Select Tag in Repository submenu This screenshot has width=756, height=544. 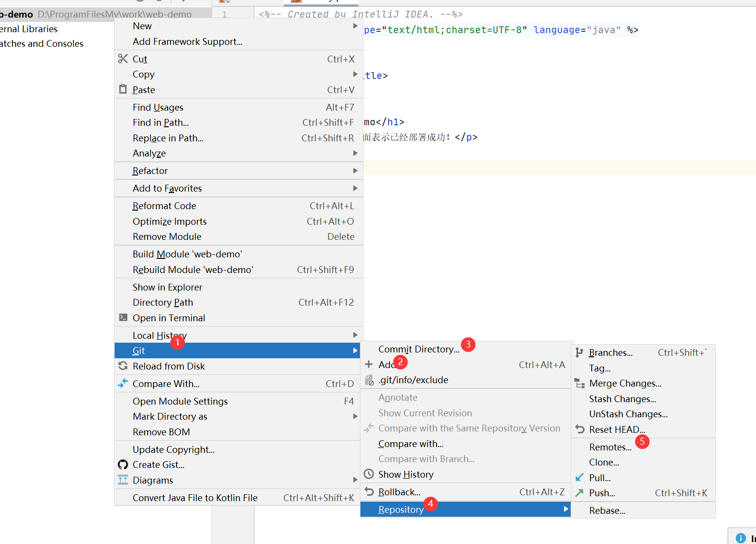click(643, 368)
